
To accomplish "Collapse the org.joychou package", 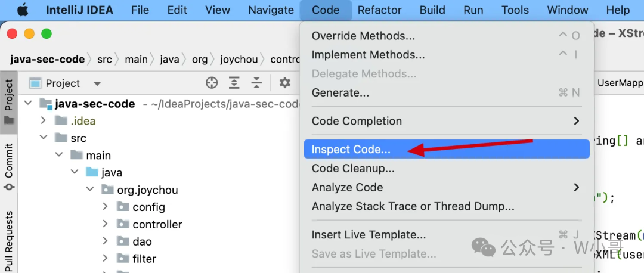I will click(x=90, y=190).
